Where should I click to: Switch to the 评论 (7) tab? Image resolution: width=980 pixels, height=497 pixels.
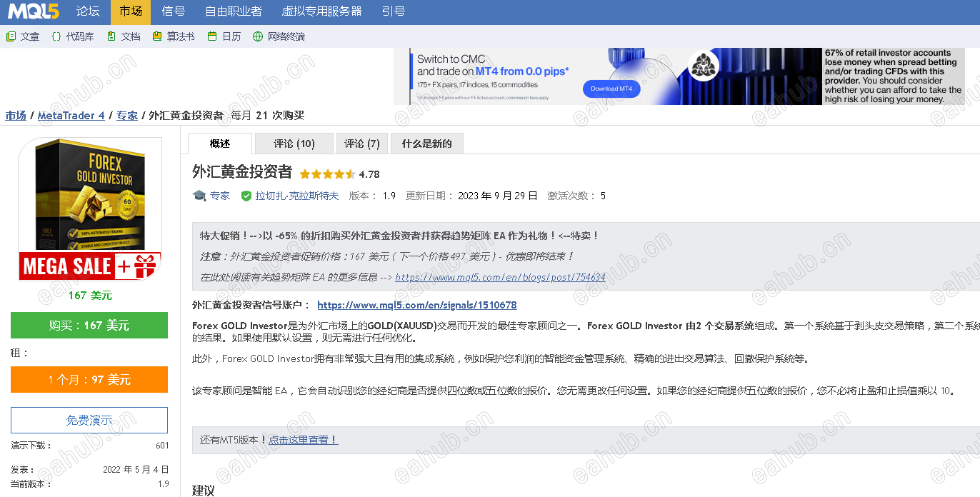click(x=362, y=144)
